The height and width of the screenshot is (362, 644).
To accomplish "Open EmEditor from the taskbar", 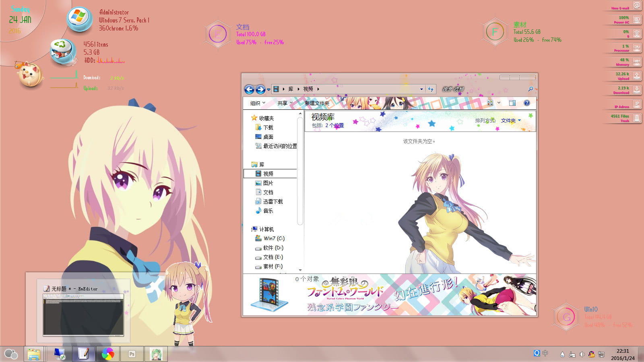I will (x=83, y=354).
